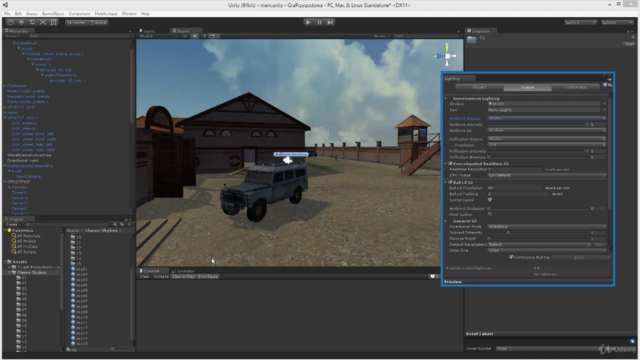Switch to the Animator tab
Screen dimensions: 640x360
point(184,271)
